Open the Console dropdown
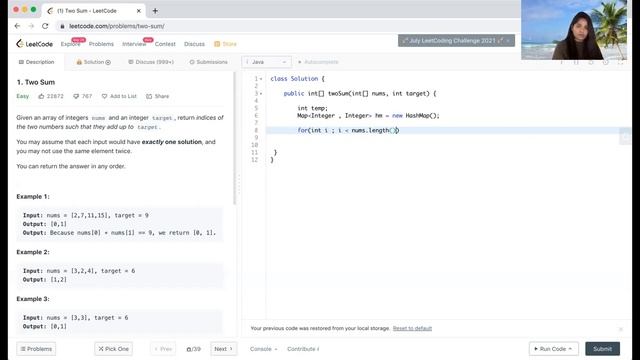640x360 pixels. point(263,349)
